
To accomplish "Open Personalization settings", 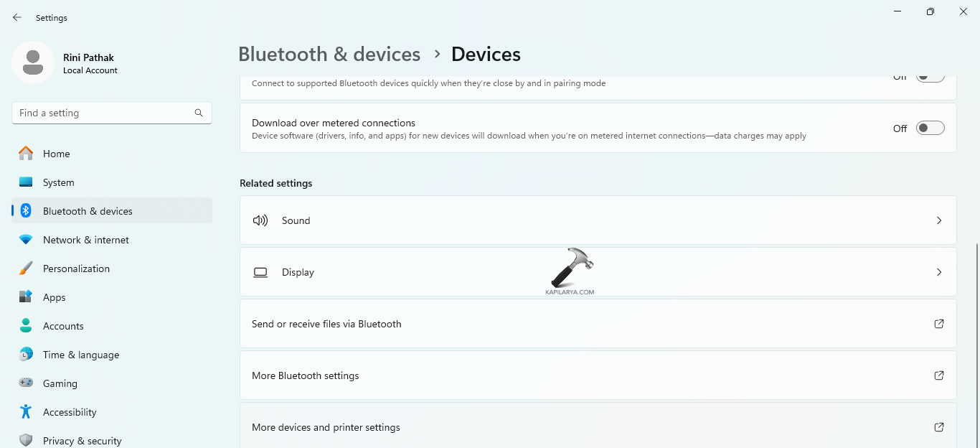I will 76,268.
